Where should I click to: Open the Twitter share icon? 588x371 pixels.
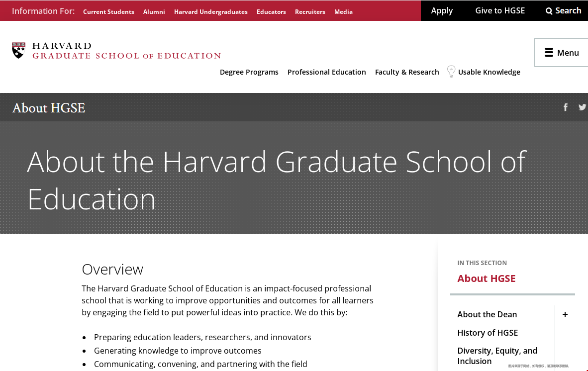[583, 107]
